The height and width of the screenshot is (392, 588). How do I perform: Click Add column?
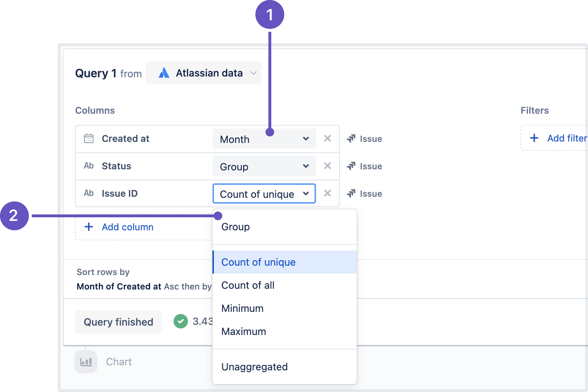pyautogui.click(x=127, y=227)
